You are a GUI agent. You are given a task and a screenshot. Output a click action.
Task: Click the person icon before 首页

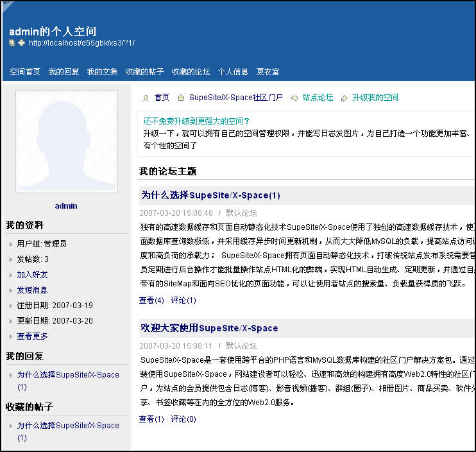pyautogui.click(x=146, y=98)
